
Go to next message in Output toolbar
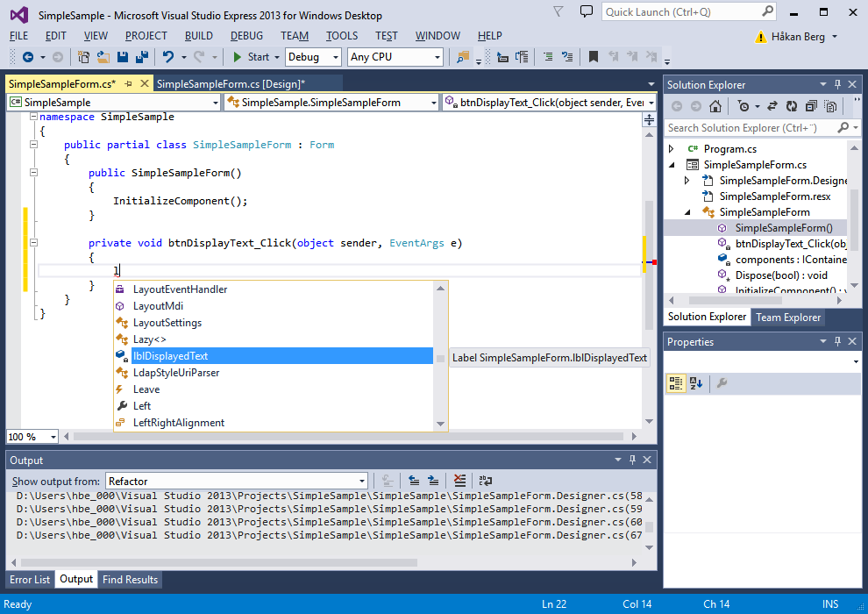tap(433, 481)
